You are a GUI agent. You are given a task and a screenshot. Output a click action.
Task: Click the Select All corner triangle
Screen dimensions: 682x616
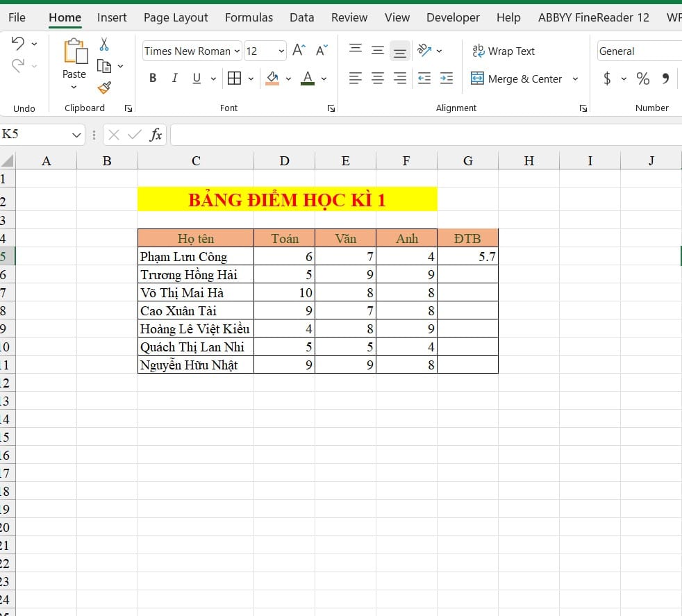tap(8, 161)
